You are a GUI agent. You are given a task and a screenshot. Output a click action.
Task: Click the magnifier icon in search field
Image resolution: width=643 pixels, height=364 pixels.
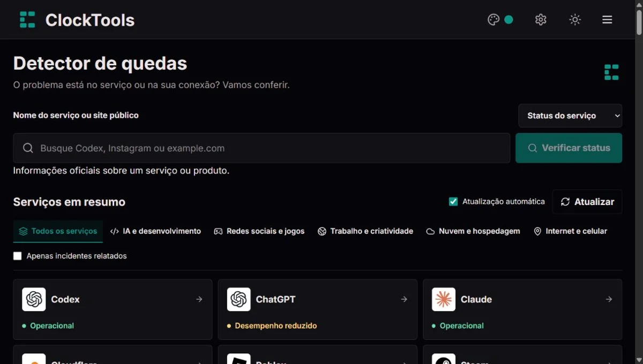coord(28,148)
